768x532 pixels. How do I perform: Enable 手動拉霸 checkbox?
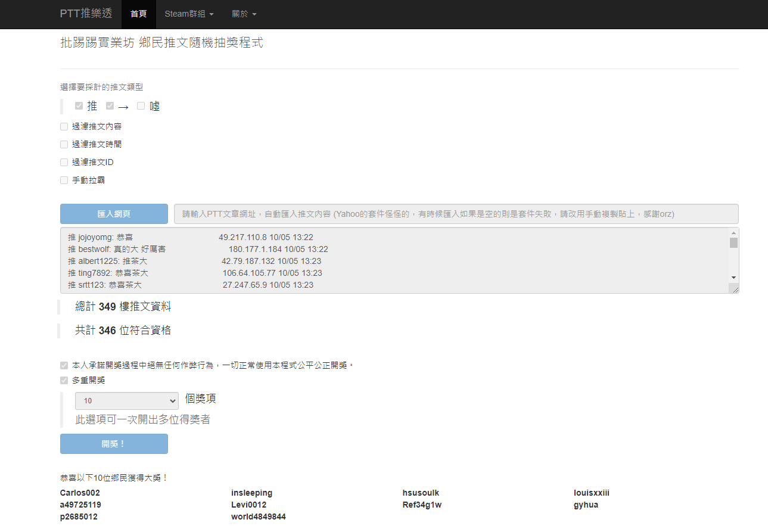pos(64,180)
